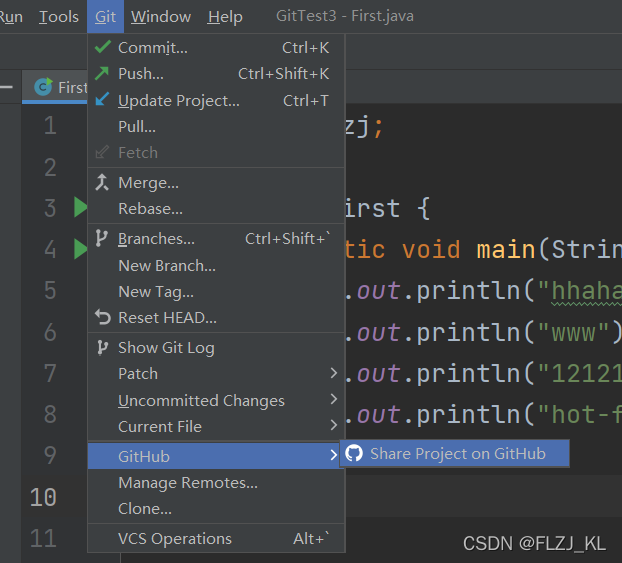This screenshot has height=563, width=622.
Task: Choose Pull... in Git menu
Action: pyautogui.click(x=216, y=127)
